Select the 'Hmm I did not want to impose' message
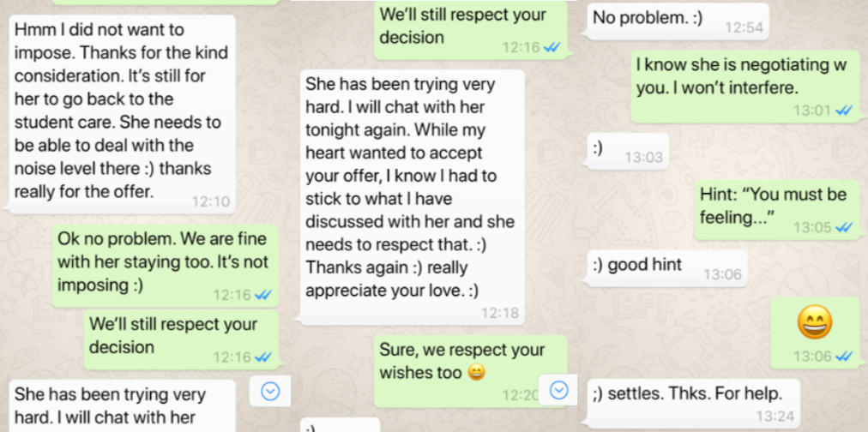Screen dimensions: 868x432 [122, 115]
